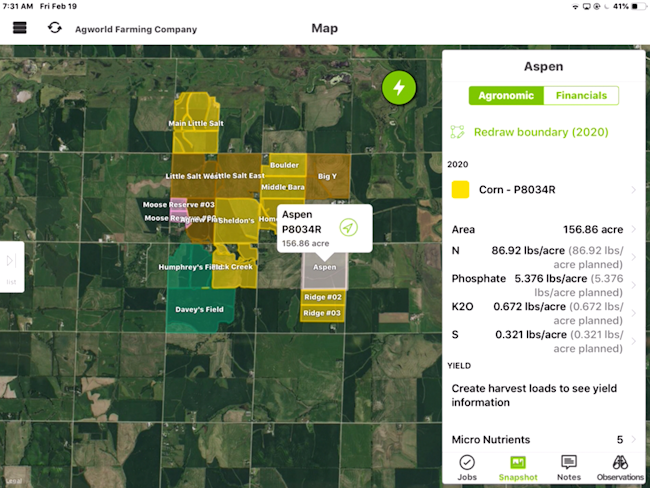
Task: Tap the redraw boundary polygon icon
Action: (x=458, y=132)
